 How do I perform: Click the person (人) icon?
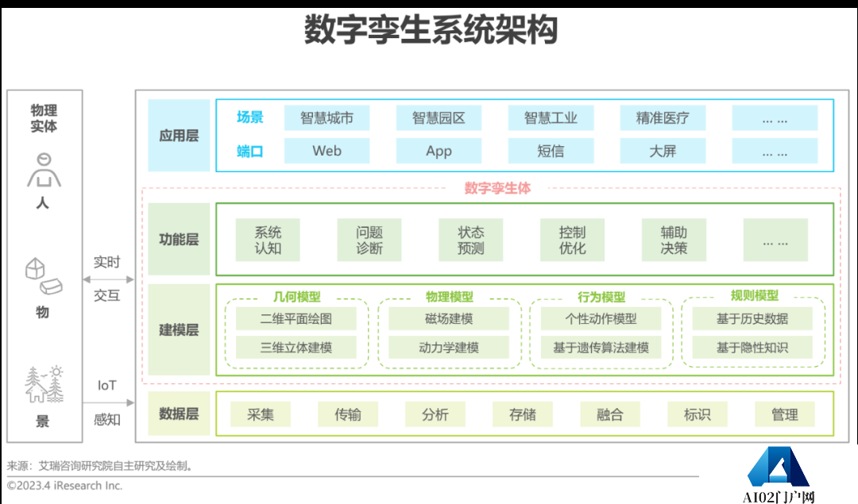[44, 171]
